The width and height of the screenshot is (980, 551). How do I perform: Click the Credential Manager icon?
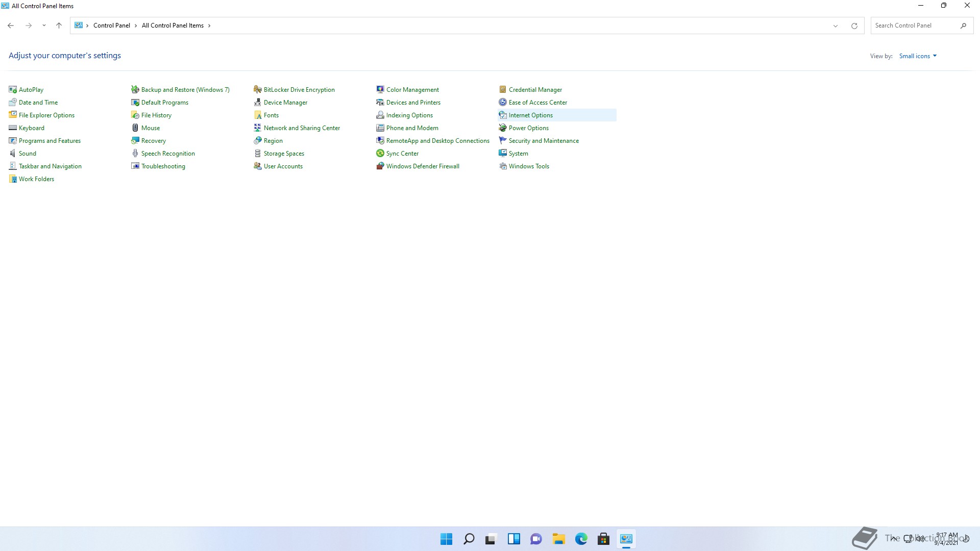(x=503, y=89)
